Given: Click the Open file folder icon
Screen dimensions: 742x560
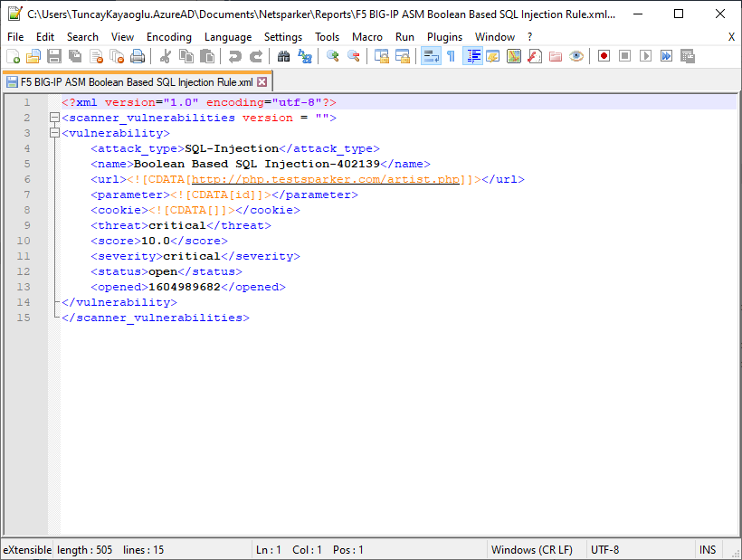Looking at the screenshot, I should (33, 56).
